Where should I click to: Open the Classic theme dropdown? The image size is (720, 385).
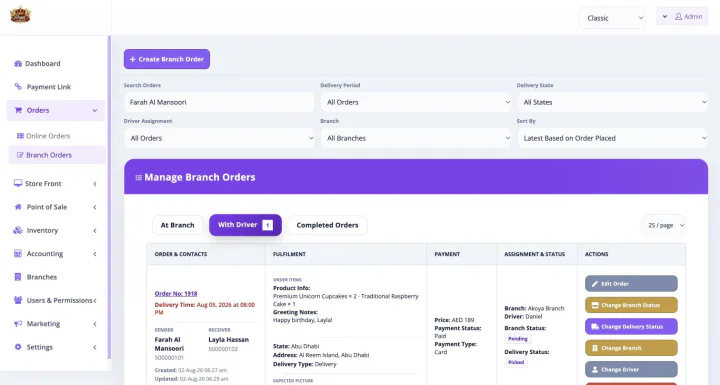pos(613,18)
